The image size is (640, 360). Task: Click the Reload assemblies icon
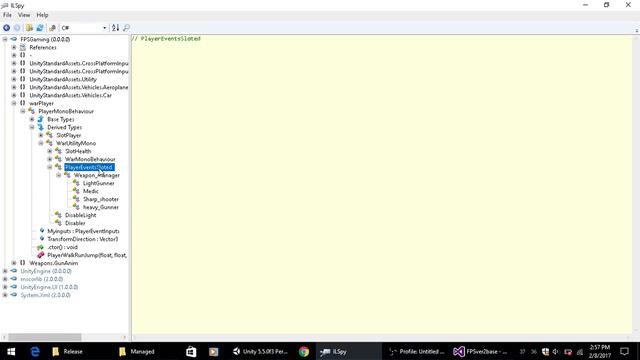[x=40, y=28]
